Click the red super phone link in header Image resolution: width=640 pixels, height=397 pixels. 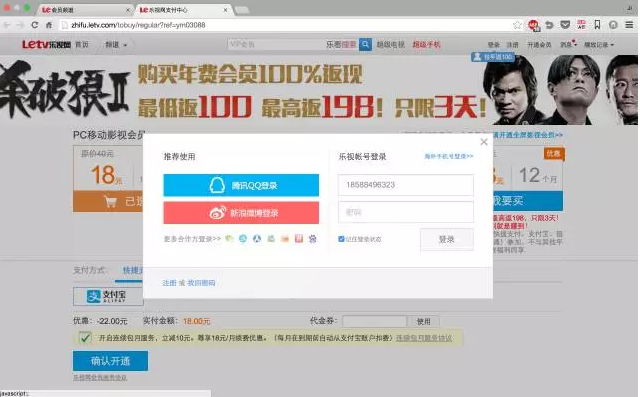[x=427, y=44]
